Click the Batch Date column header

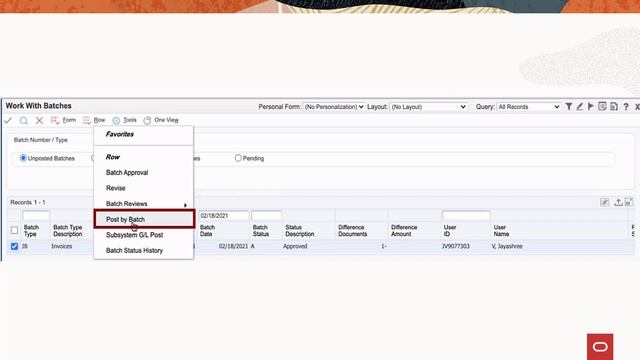(207, 231)
